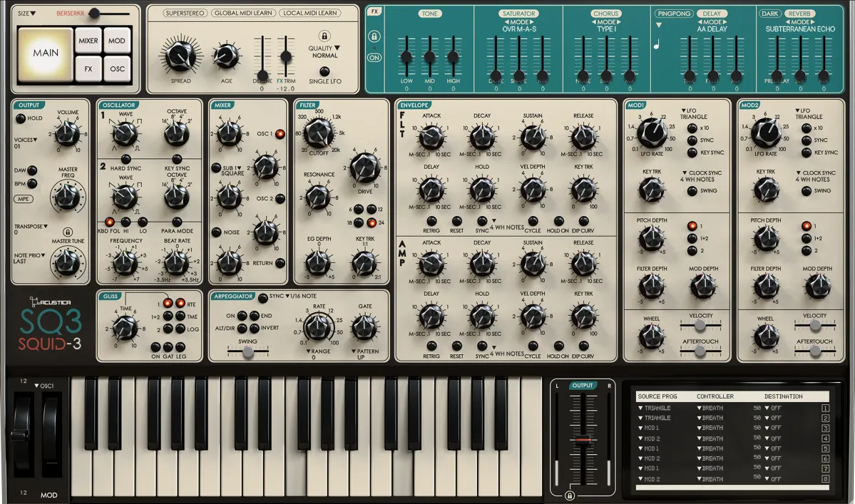The height and width of the screenshot is (504, 855).
Task: Enable PINGPONG mode on the delay
Action: [672, 13]
